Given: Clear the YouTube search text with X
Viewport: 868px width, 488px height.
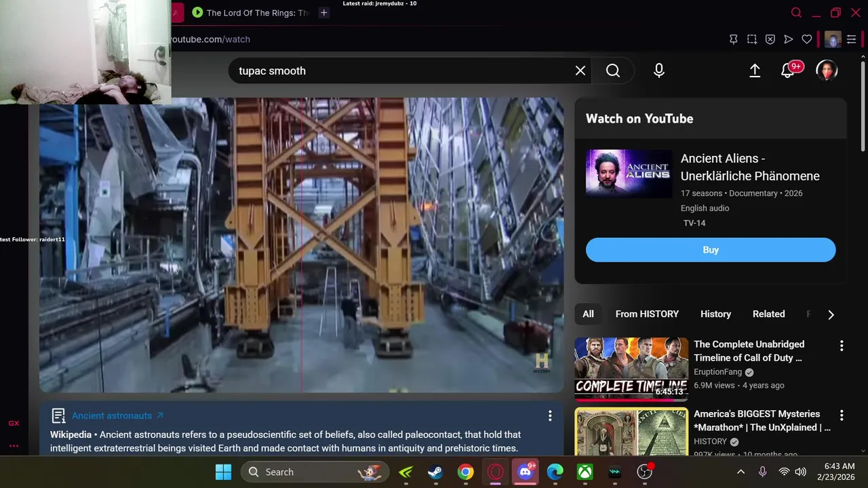Looking at the screenshot, I should (580, 70).
